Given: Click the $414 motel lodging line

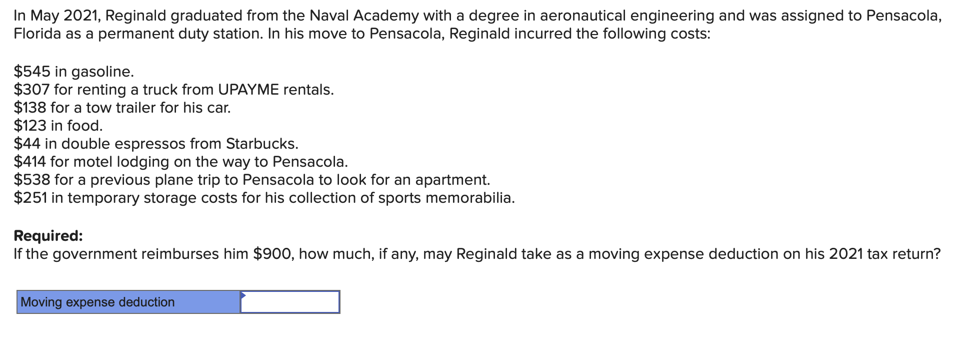Looking at the screenshot, I should [180, 162].
